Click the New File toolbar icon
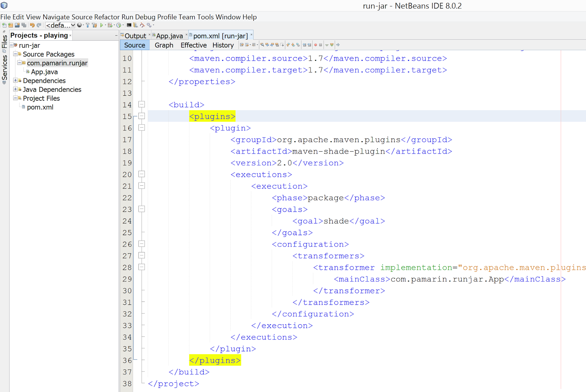The height and width of the screenshot is (392, 586). click(x=4, y=25)
